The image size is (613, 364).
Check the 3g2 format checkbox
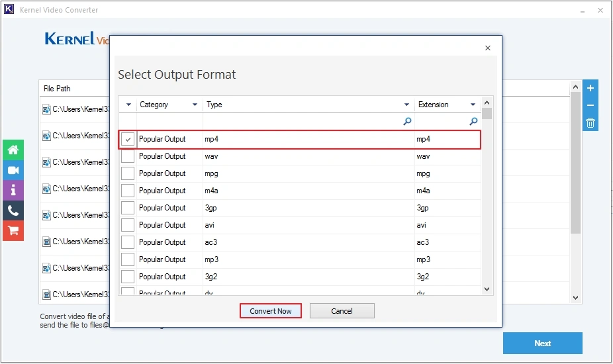pyautogui.click(x=128, y=277)
